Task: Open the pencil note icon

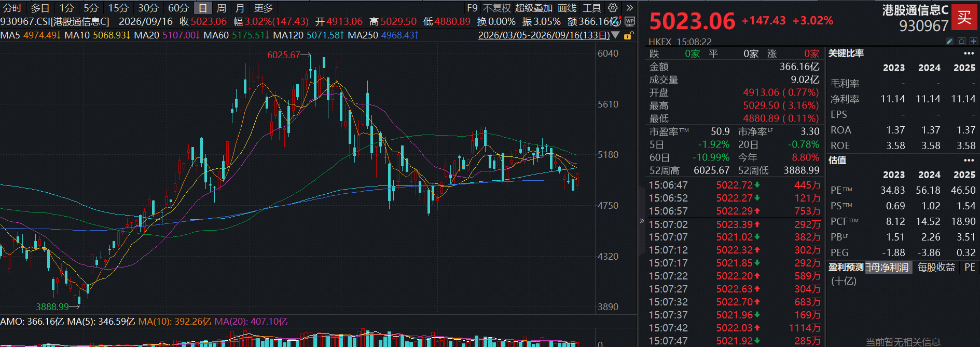Action: (950, 42)
